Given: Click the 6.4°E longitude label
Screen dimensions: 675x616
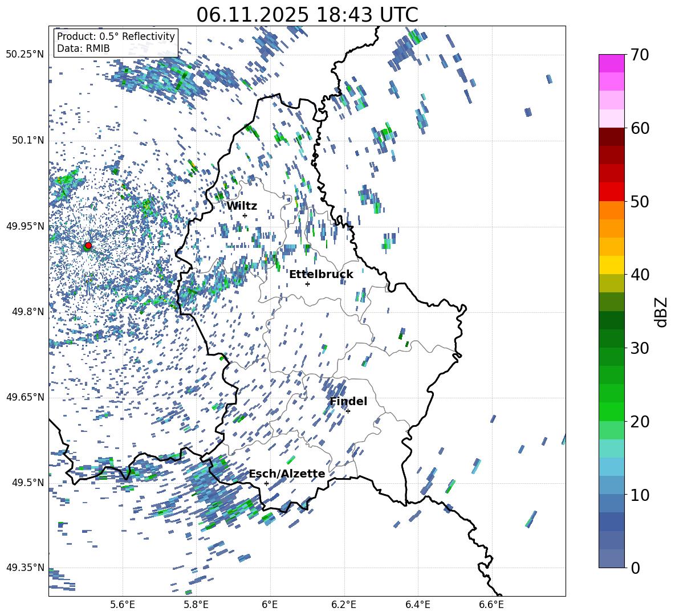Looking at the screenshot, I should click(x=417, y=605).
